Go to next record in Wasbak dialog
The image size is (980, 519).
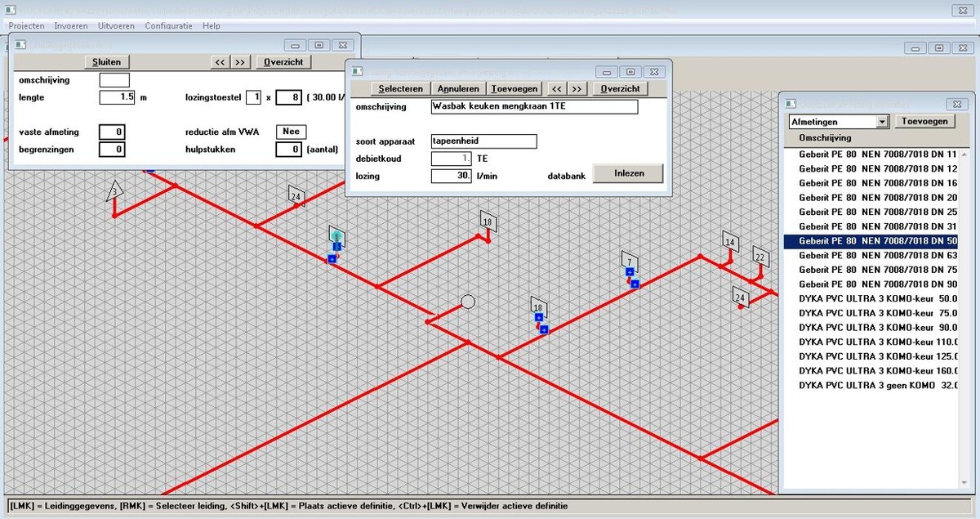[577, 88]
